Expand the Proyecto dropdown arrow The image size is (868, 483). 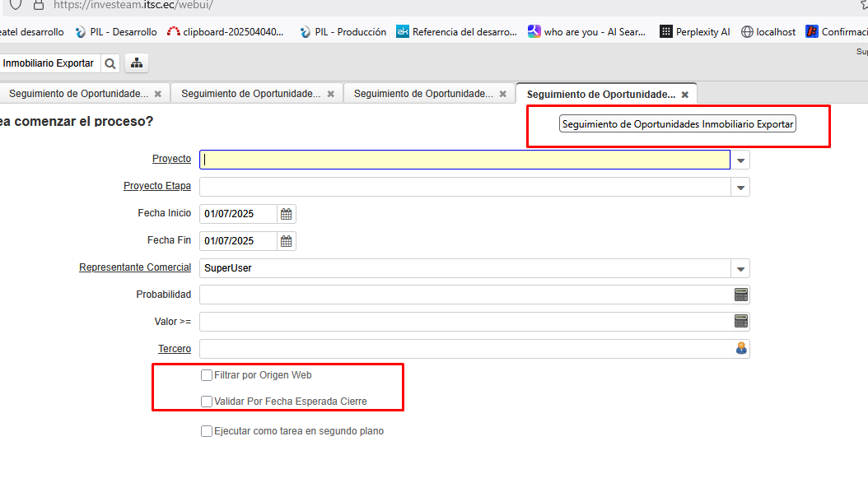[740, 160]
